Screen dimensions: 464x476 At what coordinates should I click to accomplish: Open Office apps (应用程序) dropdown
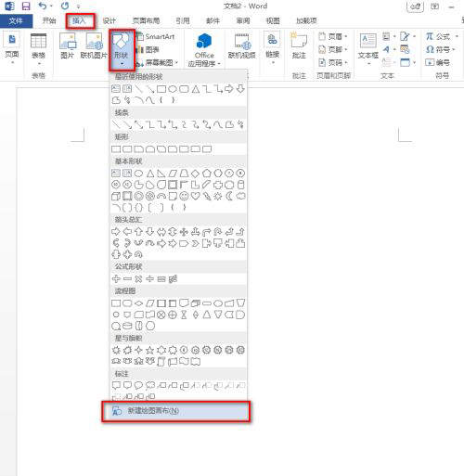tap(204, 50)
